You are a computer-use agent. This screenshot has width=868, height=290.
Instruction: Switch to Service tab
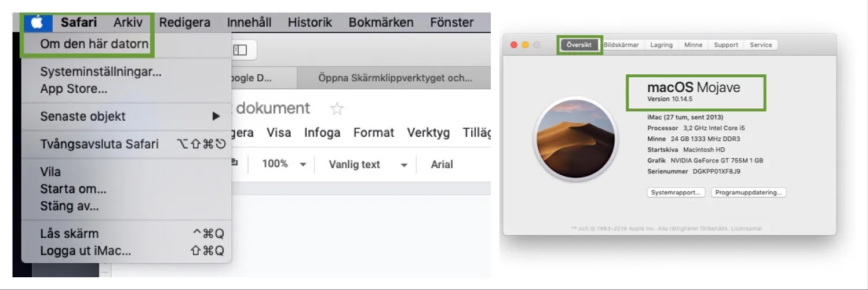click(761, 45)
